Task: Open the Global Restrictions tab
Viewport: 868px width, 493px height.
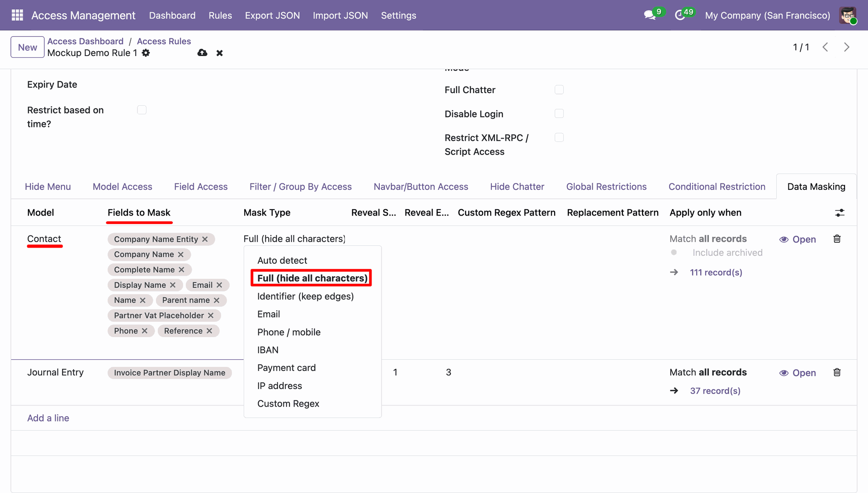Action: coord(606,187)
